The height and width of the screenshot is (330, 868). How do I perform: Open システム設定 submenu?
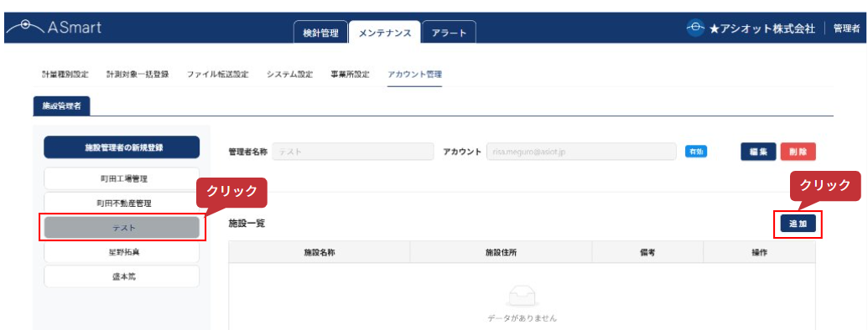289,75
